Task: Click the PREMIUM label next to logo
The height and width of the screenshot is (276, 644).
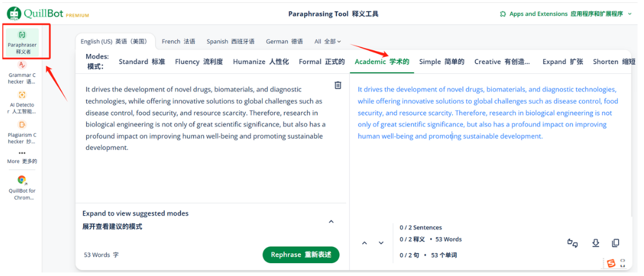Action: [x=77, y=16]
